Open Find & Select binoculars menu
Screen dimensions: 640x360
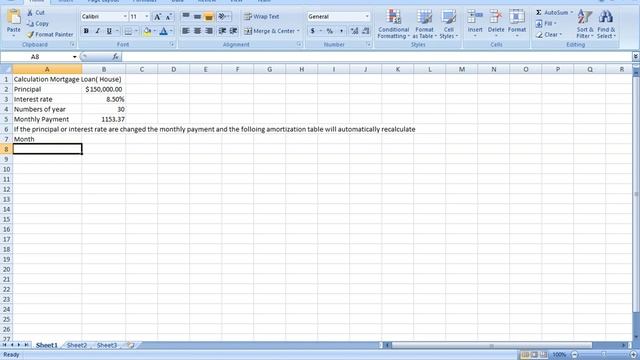[x=606, y=24]
